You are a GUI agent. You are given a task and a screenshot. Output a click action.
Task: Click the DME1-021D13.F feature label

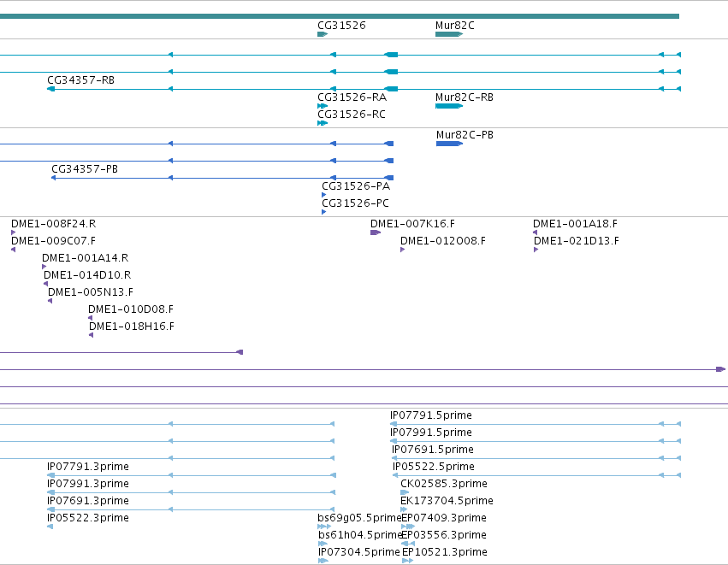pos(577,241)
